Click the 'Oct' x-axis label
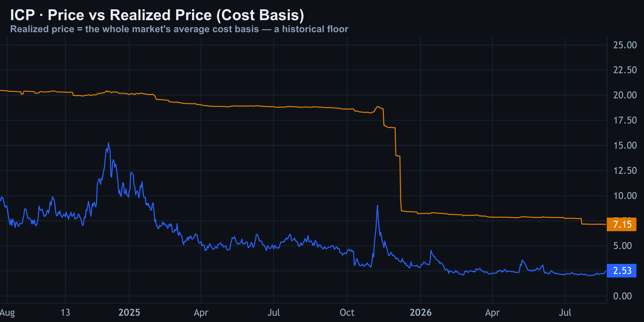Image resolution: width=644 pixels, height=322 pixels. coord(347,312)
